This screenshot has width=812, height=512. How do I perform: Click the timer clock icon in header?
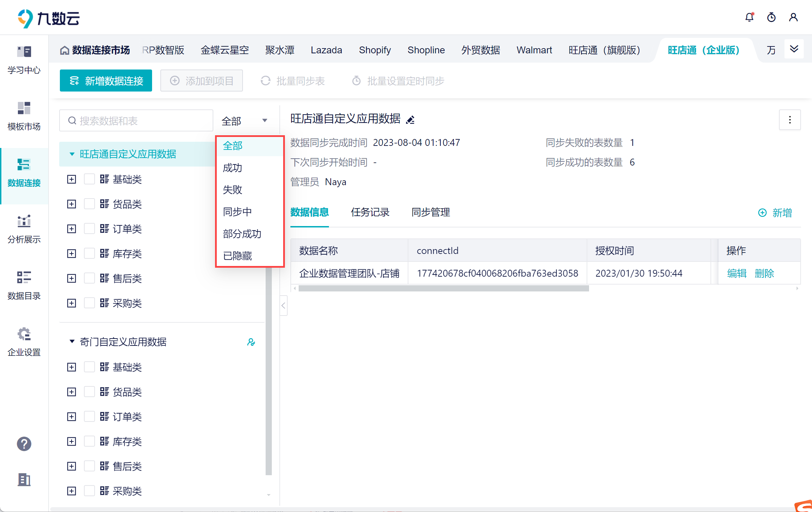tap(771, 17)
